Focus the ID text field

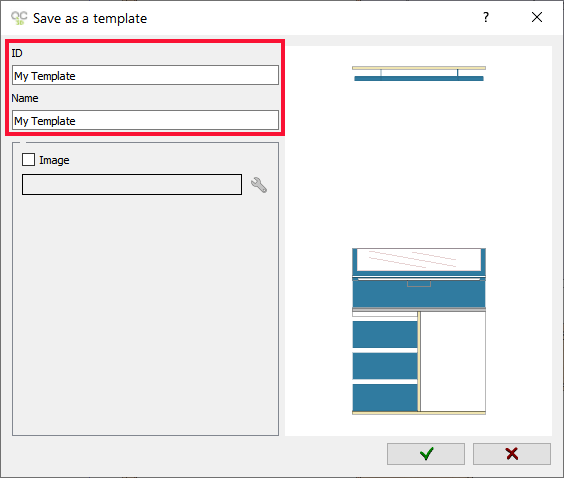tap(145, 75)
